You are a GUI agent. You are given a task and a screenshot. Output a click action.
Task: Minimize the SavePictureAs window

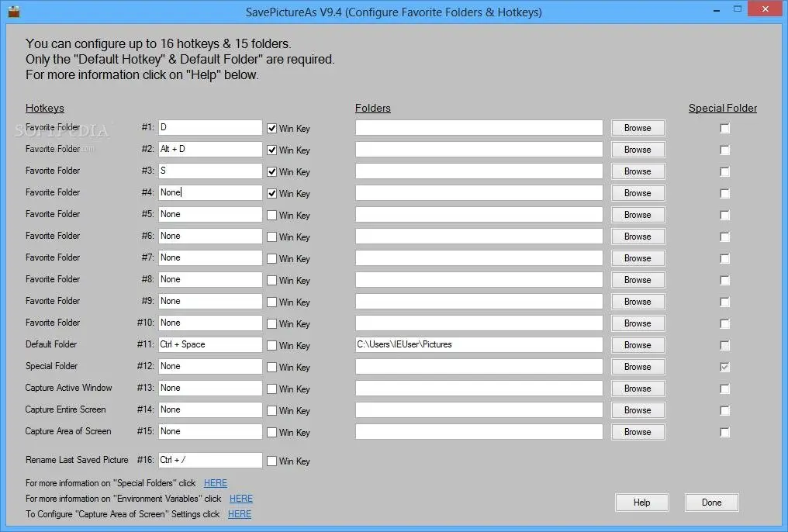coord(717,9)
